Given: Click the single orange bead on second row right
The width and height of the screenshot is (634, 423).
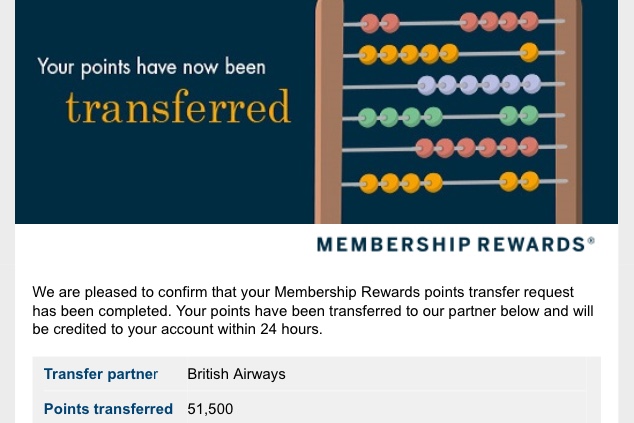Looking at the screenshot, I should (528, 53).
